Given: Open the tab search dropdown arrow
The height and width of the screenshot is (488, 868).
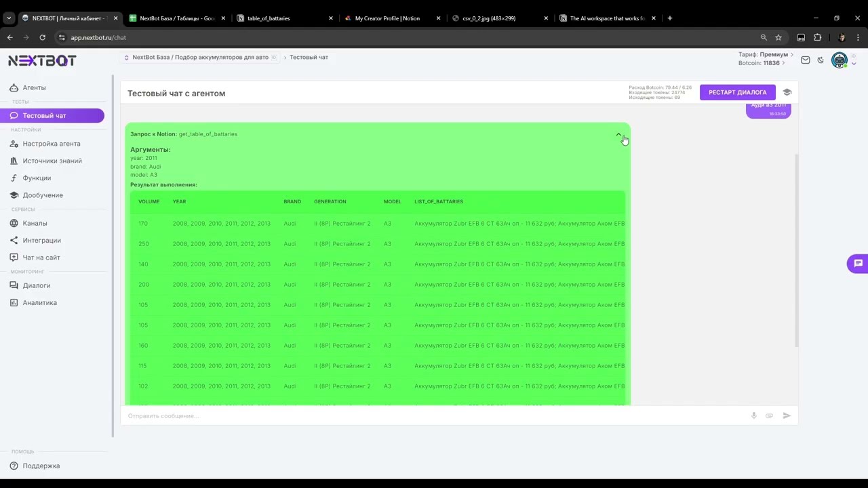Looking at the screenshot, I should point(9,18).
